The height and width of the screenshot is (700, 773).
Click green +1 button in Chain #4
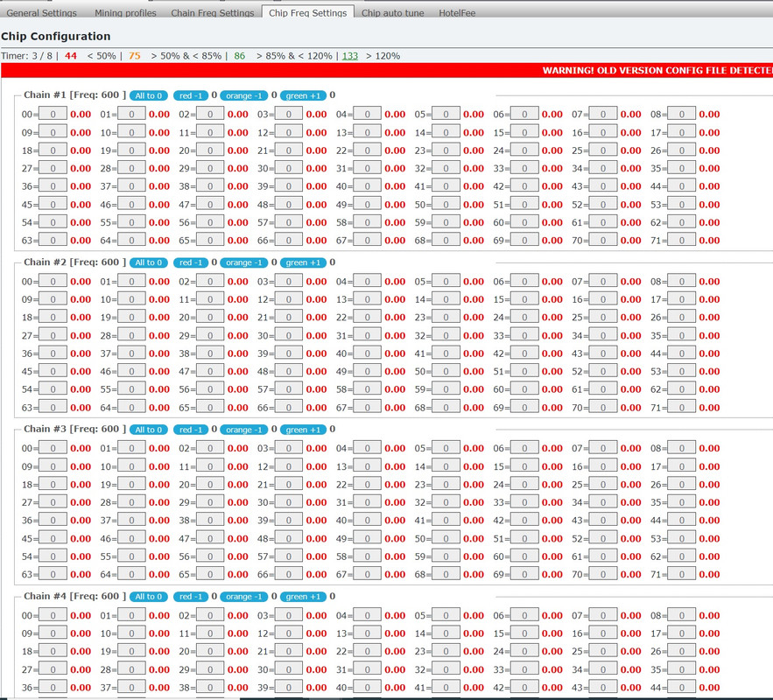point(303,597)
